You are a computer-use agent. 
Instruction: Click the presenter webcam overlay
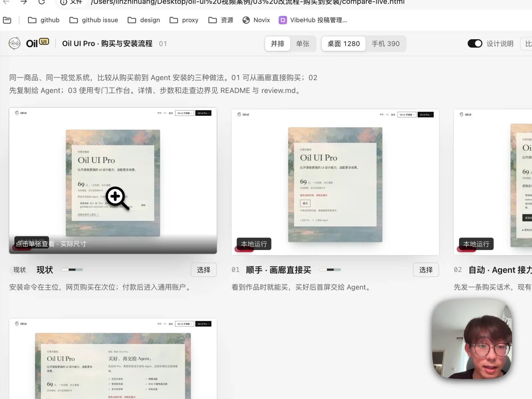point(471,339)
